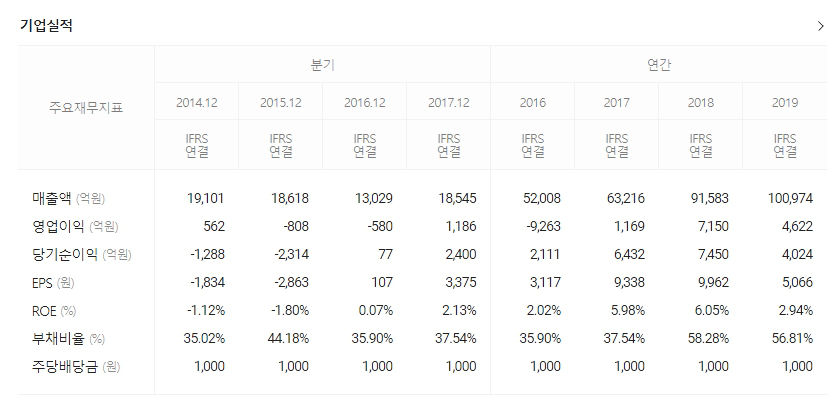Click the revenue value 63,216

pyautogui.click(x=626, y=198)
